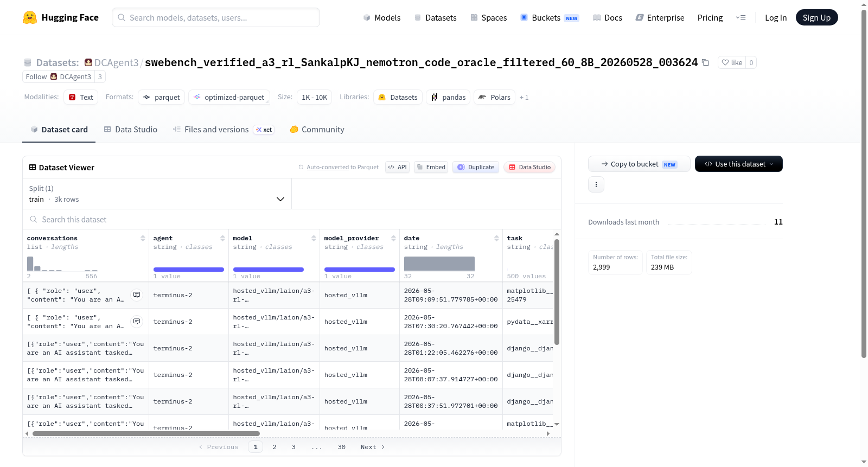Open conversation viewer icon in pydata row

coord(137,322)
